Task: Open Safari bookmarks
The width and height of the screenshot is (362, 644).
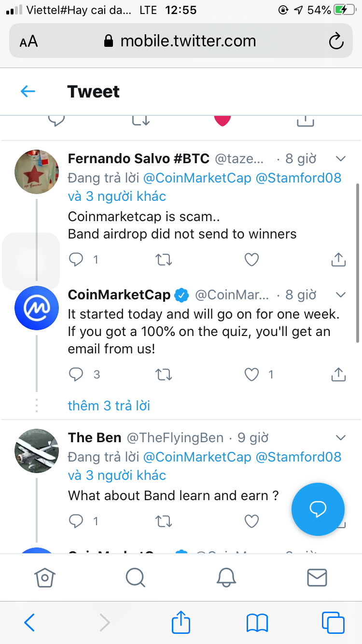Action: pyautogui.click(x=257, y=623)
